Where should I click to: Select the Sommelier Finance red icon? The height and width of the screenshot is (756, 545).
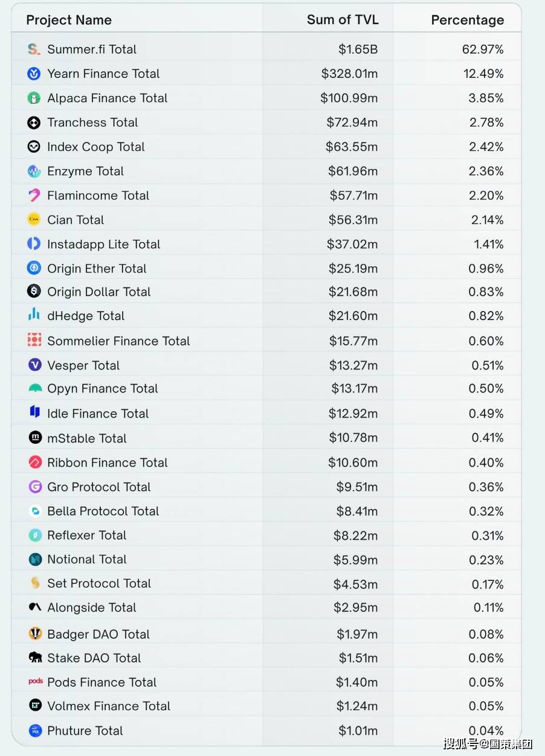(x=34, y=340)
